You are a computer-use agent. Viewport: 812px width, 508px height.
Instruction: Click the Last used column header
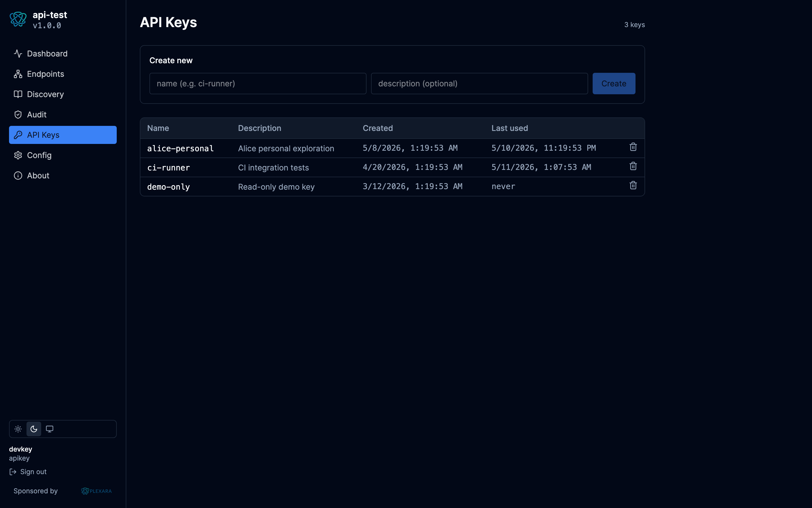[510, 128]
